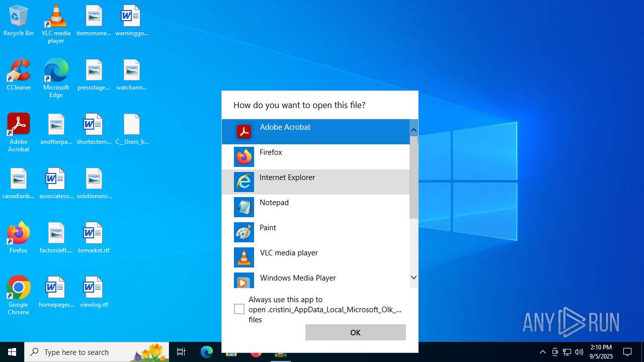Select the associateso... Word document on the desktop
644x362 pixels.
point(56,184)
